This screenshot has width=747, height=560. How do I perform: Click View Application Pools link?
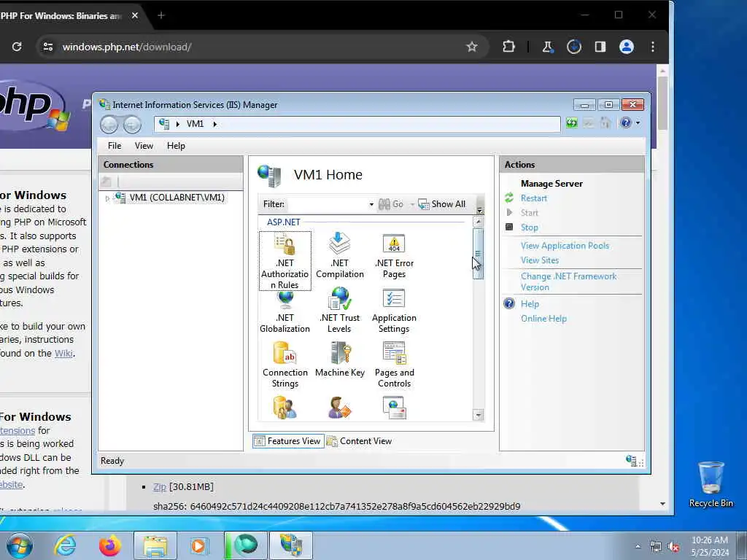point(565,246)
